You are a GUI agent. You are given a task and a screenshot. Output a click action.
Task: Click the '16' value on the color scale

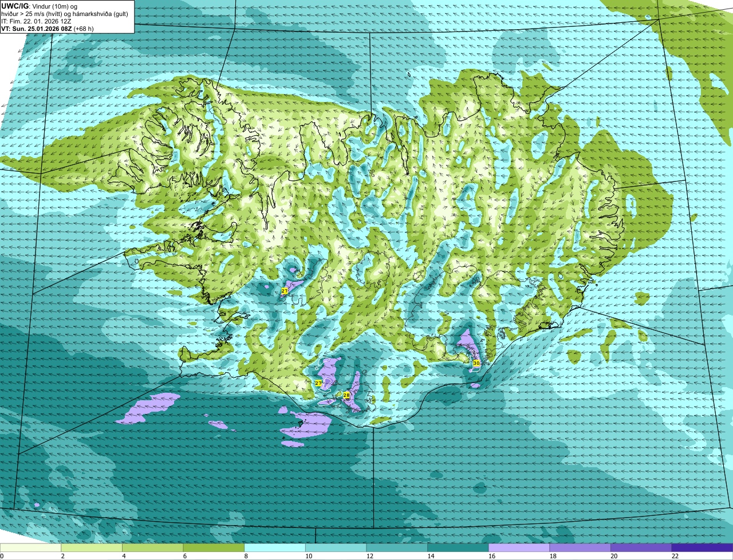(x=491, y=556)
